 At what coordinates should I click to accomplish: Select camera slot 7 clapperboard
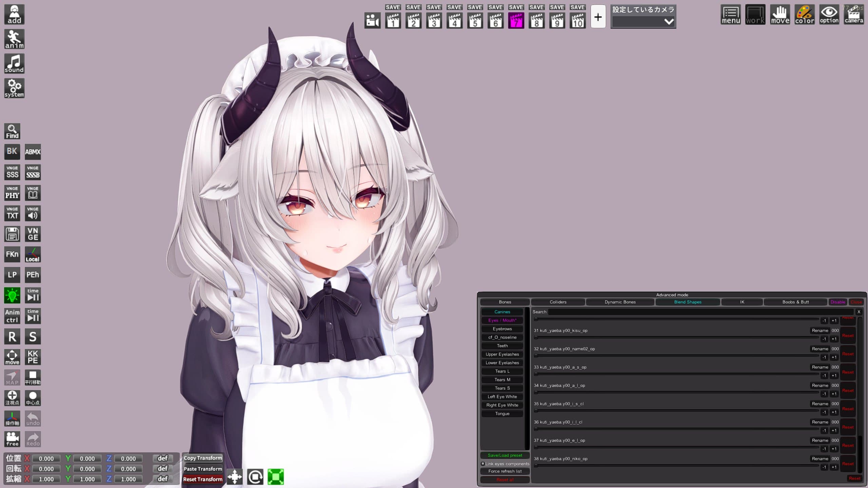tap(516, 20)
